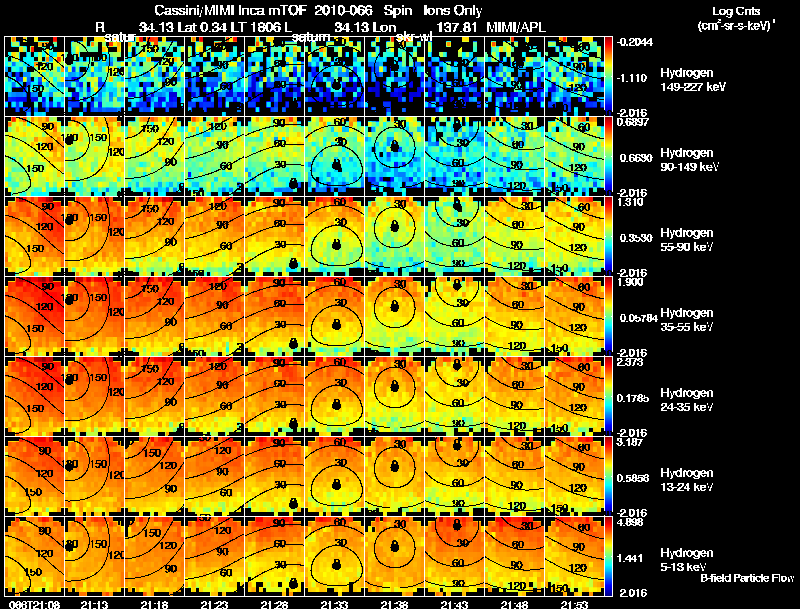Click the 21:18 time label
This screenshot has width=800, height=609.
[155, 604]
